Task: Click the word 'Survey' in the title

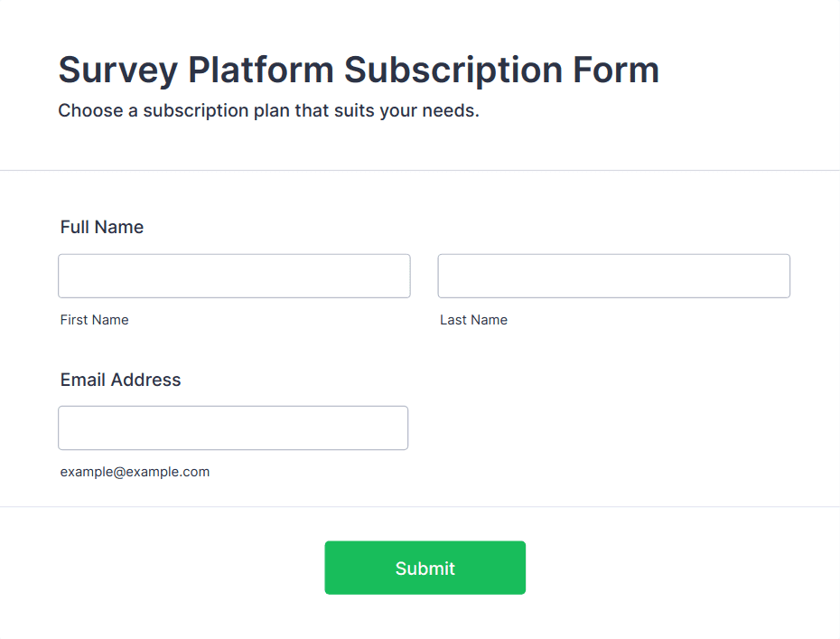Action: pyautogui.click(x=117, y=70)
